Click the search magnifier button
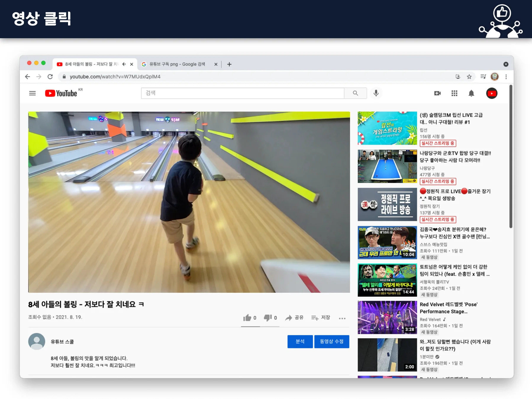532x399 pixels. click(x=355, y=93)
